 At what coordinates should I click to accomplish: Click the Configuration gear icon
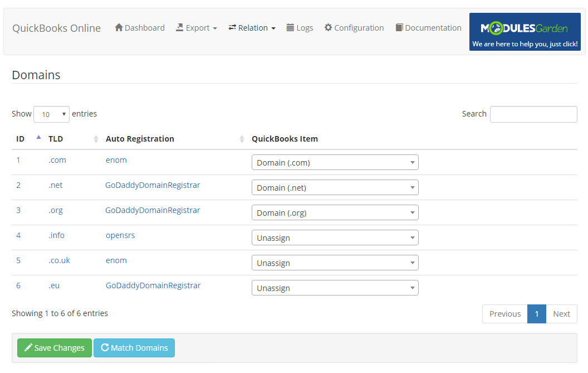pyautogui.click(x=328, y=27)
